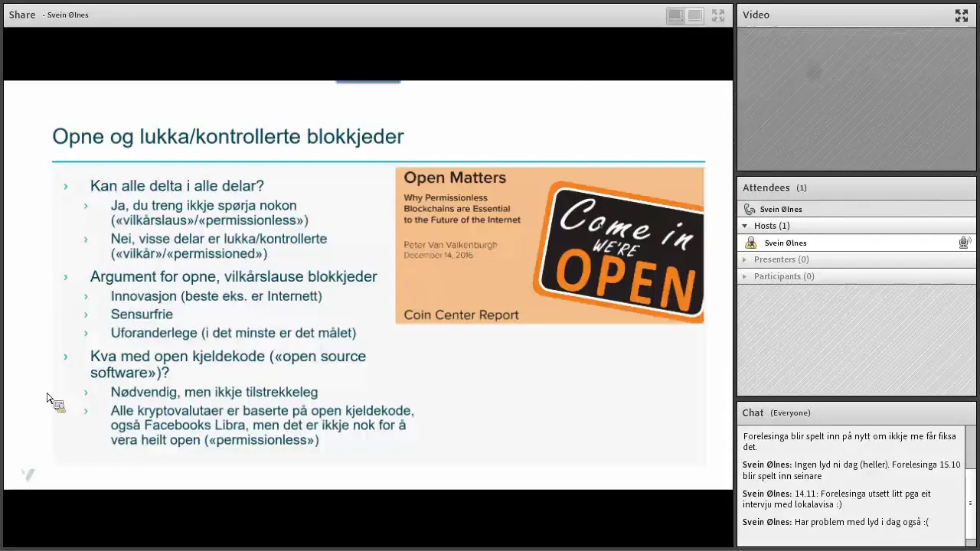Image resolution: width=980 pixels, height=551 pixels.
Task: Click the phone icon beside Svein Ølnes speaker row
Action: 750,209
